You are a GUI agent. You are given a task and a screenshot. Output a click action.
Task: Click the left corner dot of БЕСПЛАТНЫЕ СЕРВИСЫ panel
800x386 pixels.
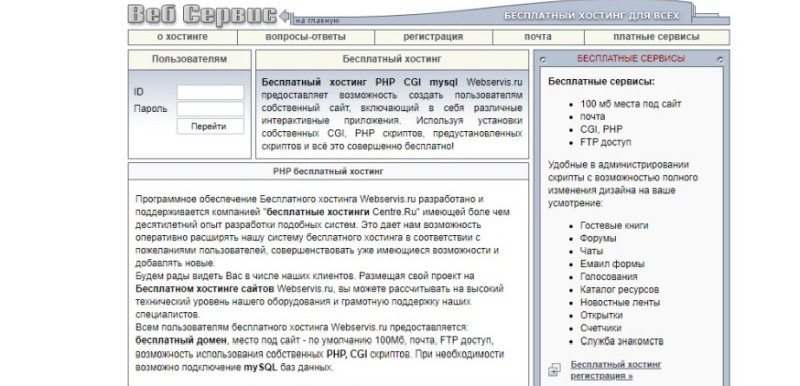(x=542, y=60)
